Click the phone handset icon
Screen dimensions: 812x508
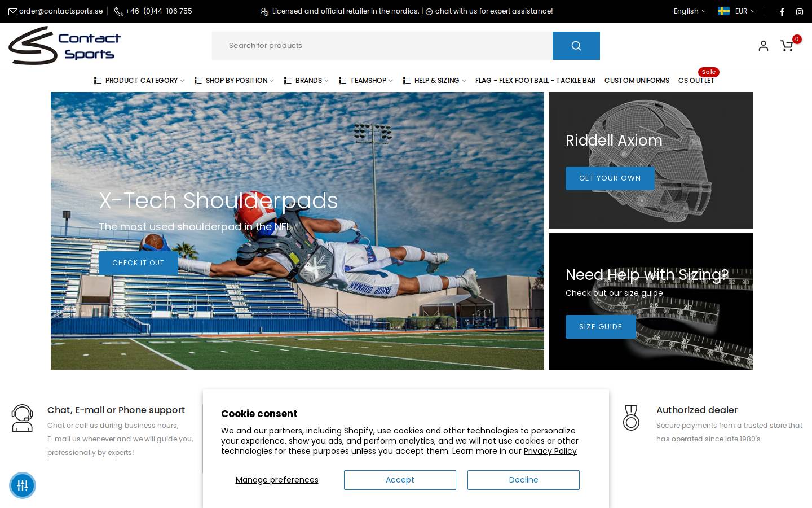point(118,11)
